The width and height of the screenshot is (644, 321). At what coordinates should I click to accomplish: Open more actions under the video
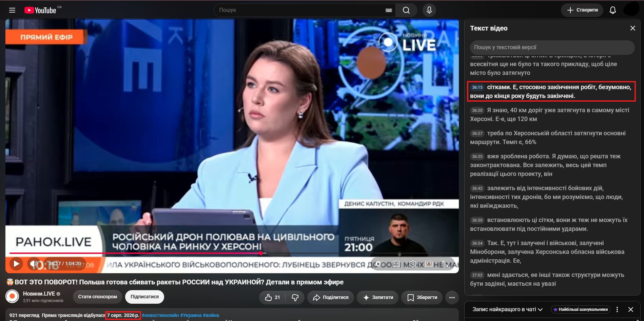[452, 297]
